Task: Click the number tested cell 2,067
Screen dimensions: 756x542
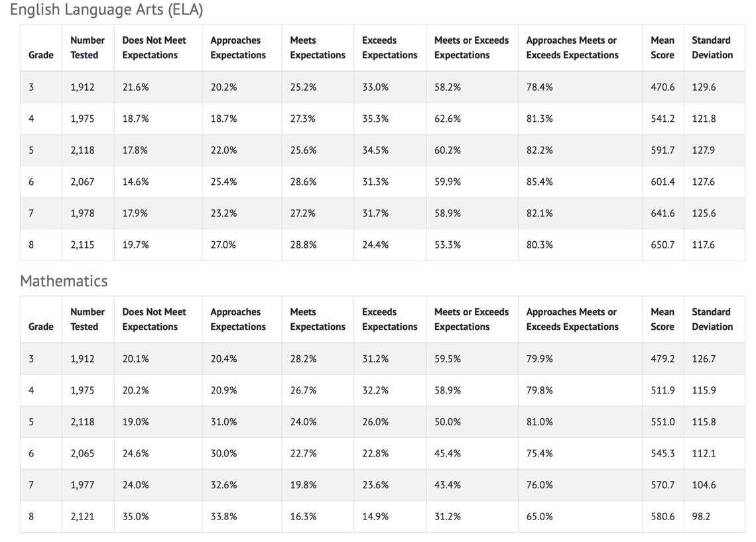Action: click(x=82, y=182)
